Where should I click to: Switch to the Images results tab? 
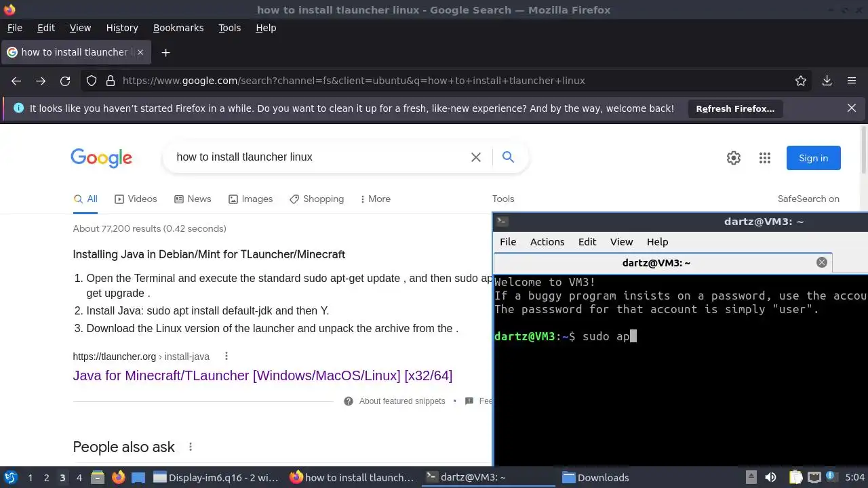[x=250, y=199]
